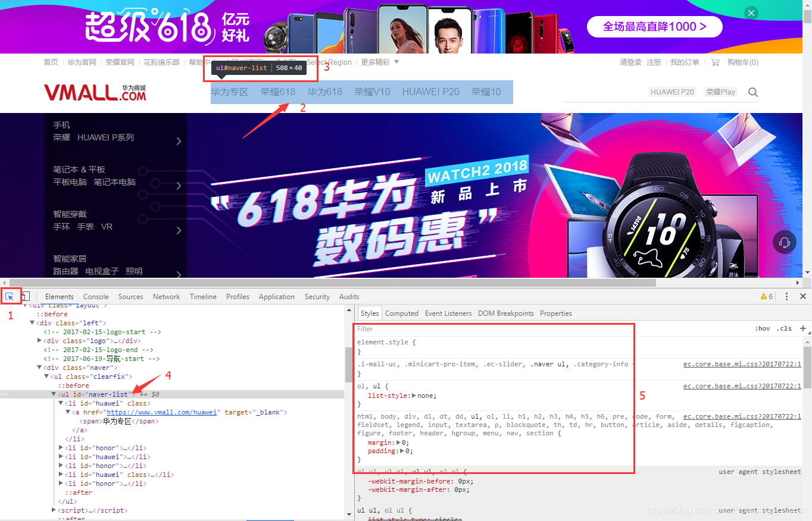Open the 请登录 login link
The width and height of the screenshot is (812, 521).
(630, 62)
